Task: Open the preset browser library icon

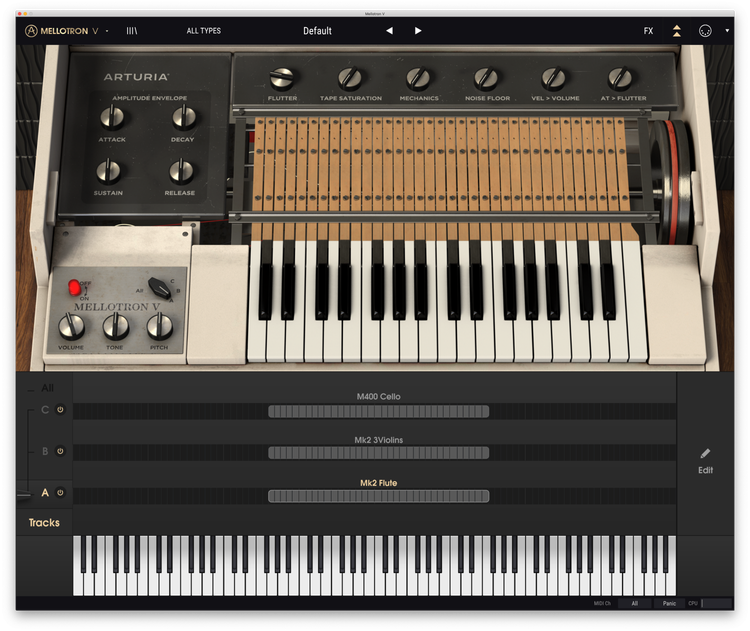Action: click(132, 31)
